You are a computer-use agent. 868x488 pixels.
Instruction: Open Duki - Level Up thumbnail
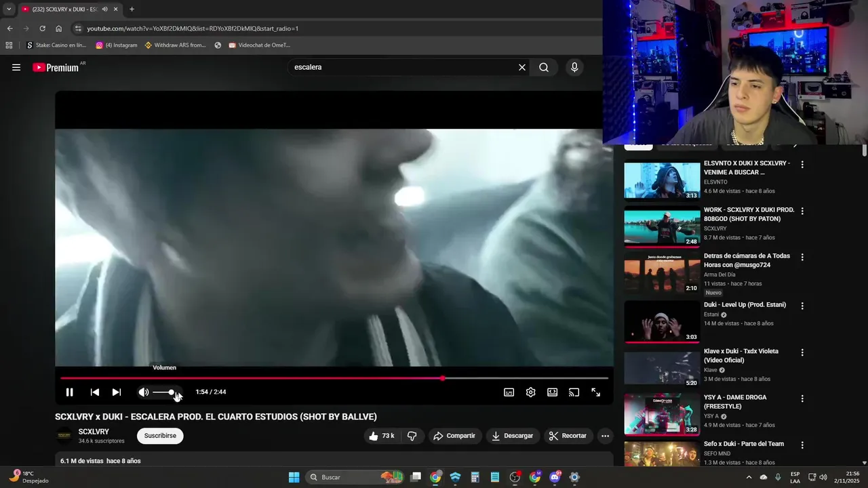[662, 321]
